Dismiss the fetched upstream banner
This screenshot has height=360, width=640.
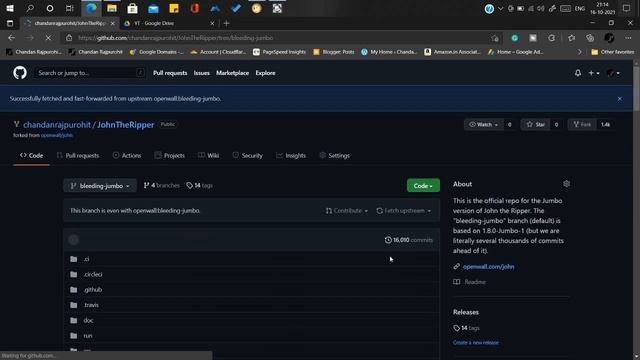(x=620, y=99)
